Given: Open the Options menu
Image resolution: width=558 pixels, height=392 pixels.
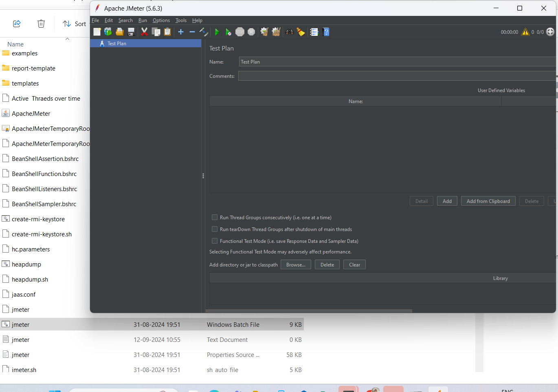Looking at the screenshot, I should pos(161,20).
